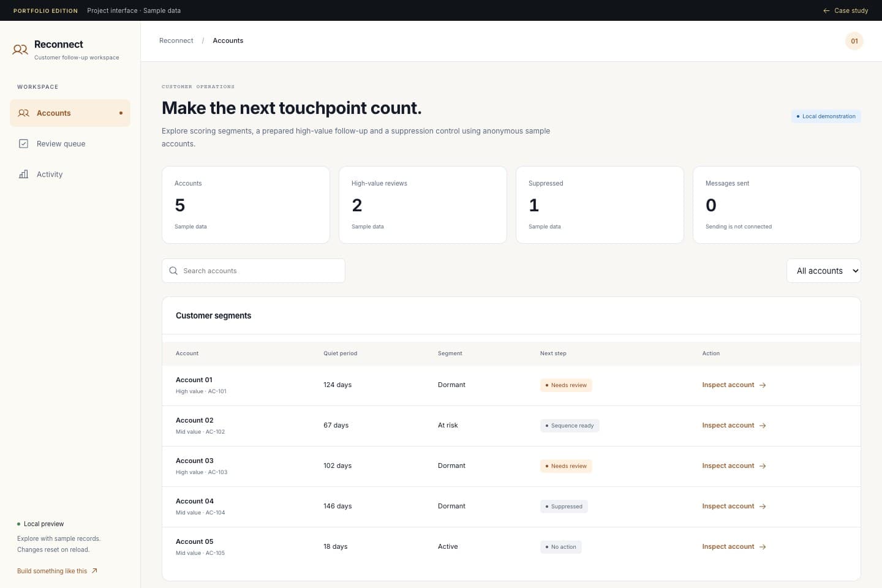The image size is (882, 588).
Task: Inspect account for Account 01
Action: 734,385
